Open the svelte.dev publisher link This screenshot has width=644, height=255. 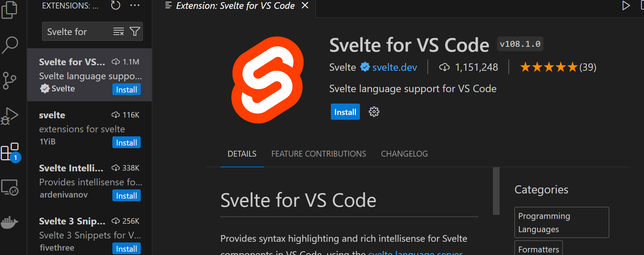point(395,67)
